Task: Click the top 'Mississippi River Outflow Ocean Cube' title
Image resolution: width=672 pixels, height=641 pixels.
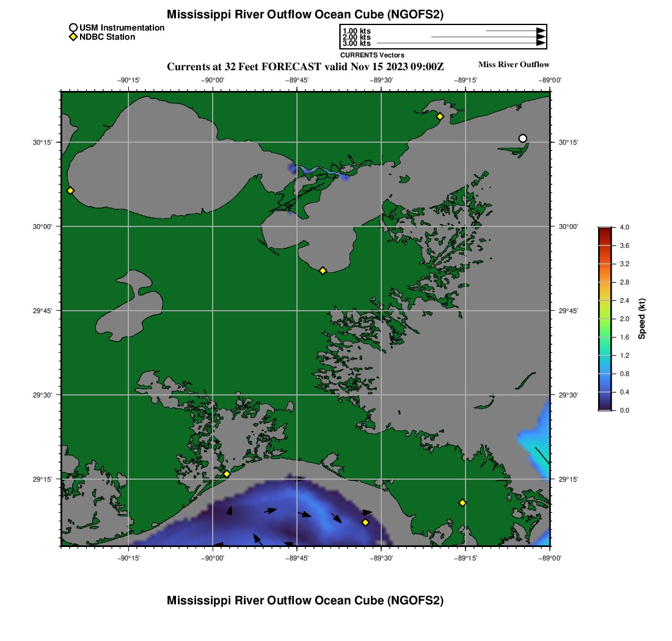Action: [305, 14]
